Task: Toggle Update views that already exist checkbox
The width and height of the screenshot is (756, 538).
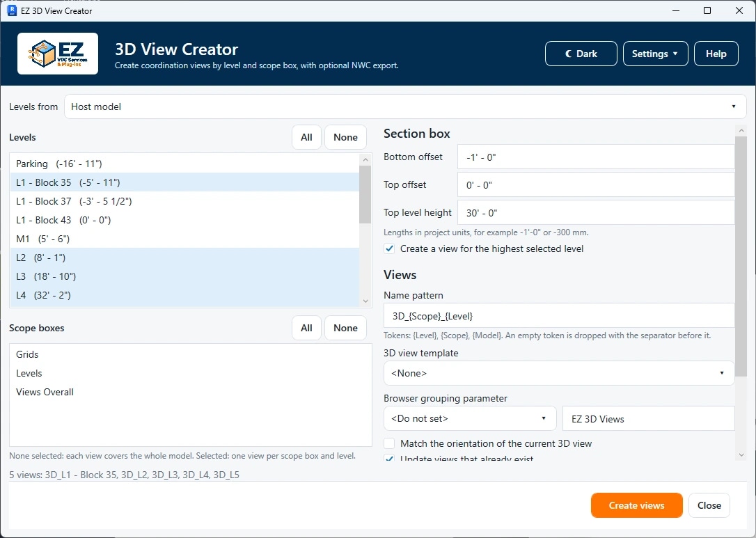Action: click(x=389, y=457)
